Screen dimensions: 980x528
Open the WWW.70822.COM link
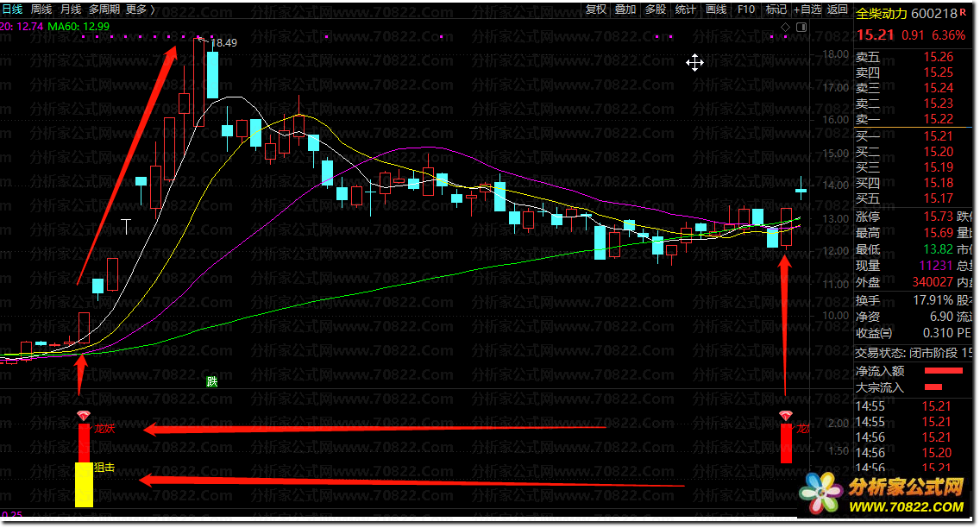click(906, 506)
